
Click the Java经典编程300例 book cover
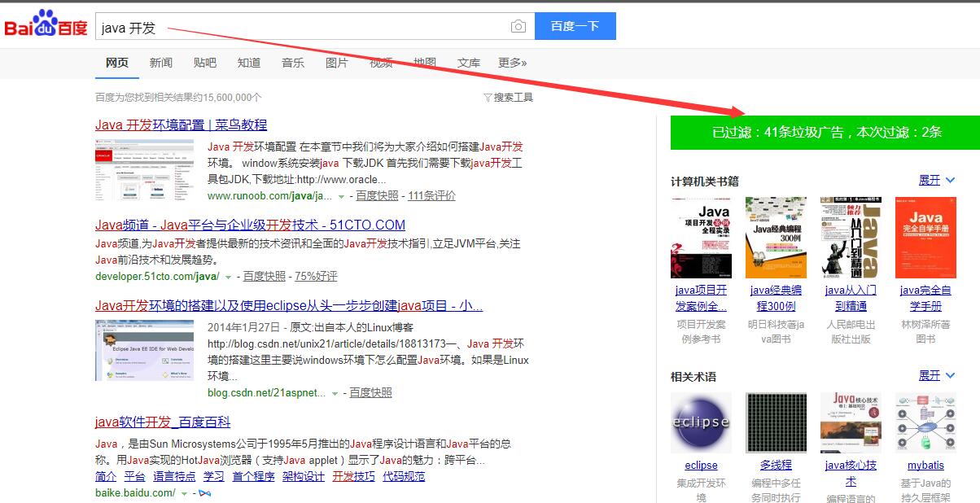pos(776,238)
